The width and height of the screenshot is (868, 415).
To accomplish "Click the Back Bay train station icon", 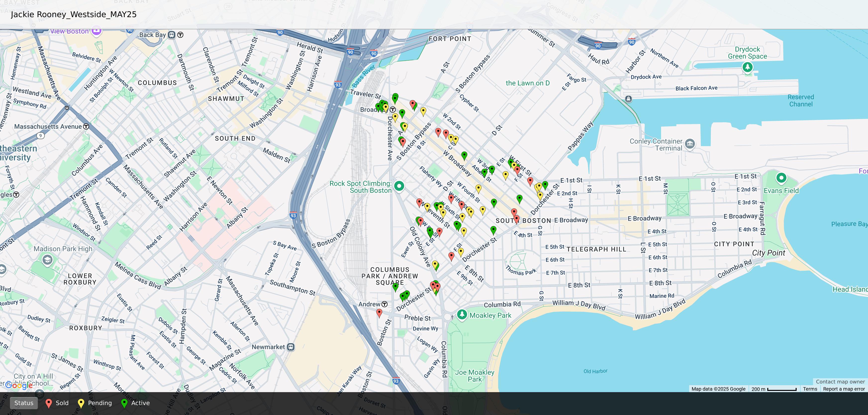I will pyautogui.click(x=172, y=35).
